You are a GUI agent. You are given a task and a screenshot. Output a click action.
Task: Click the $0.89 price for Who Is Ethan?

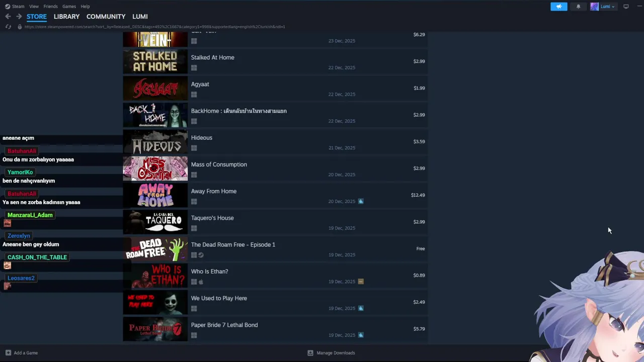click(419, 275)
